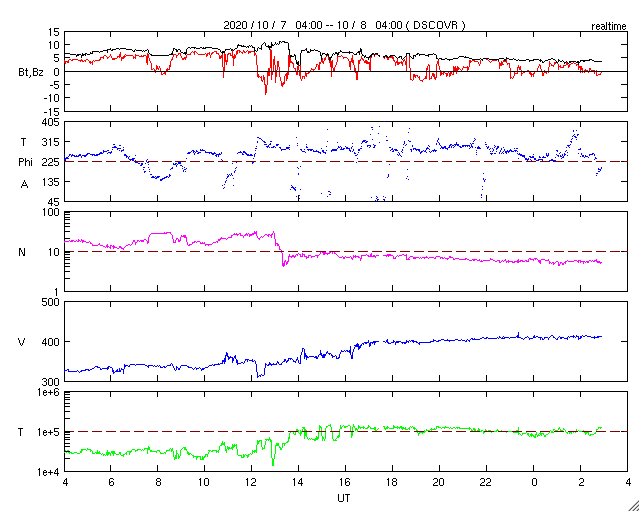The height and width of the screenshot is (512, 640).
Task: Click the '18' hour tick on UT axis
Action: (392, 483)
